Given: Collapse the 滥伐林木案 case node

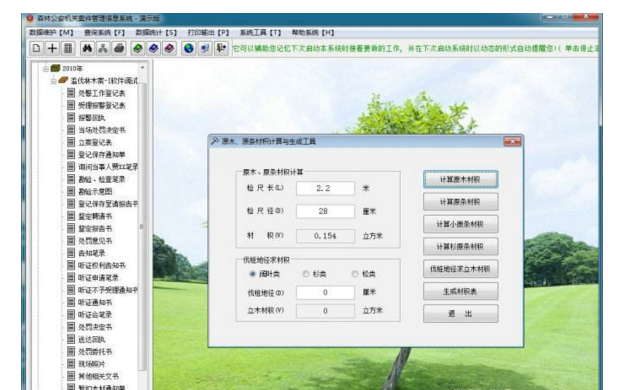Looking at the screenshot, I should coord(54,81).
